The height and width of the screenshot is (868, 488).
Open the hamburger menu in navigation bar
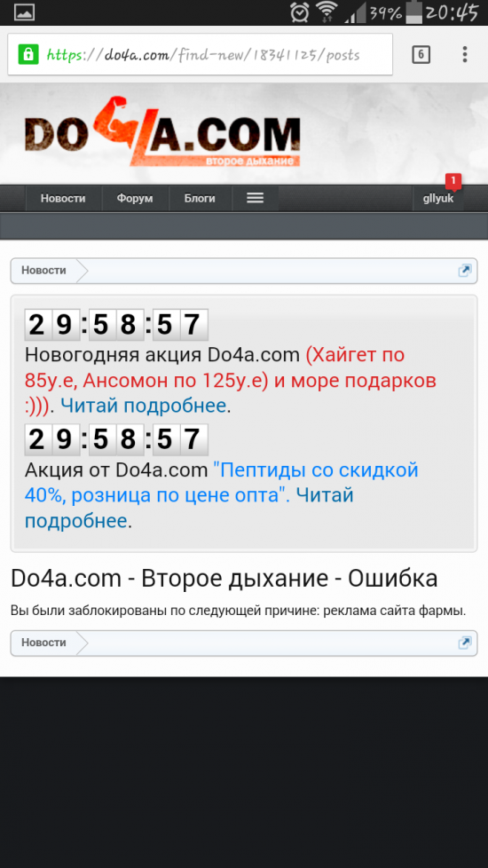pos(255,198)
